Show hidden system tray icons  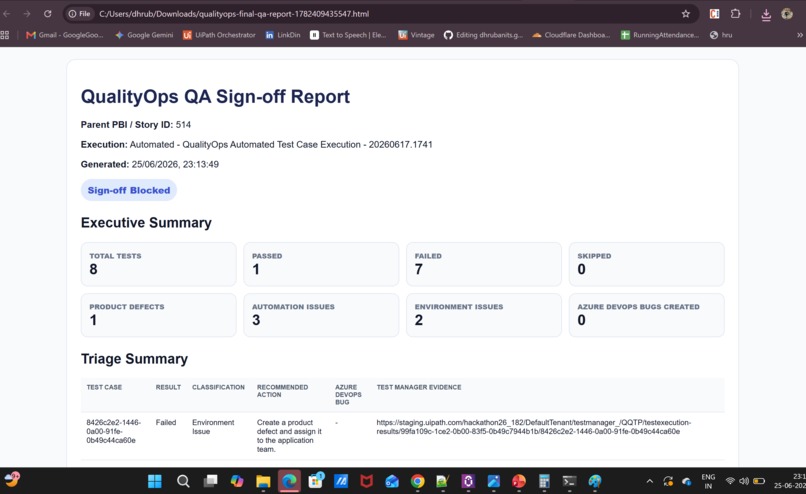point(650,481)
